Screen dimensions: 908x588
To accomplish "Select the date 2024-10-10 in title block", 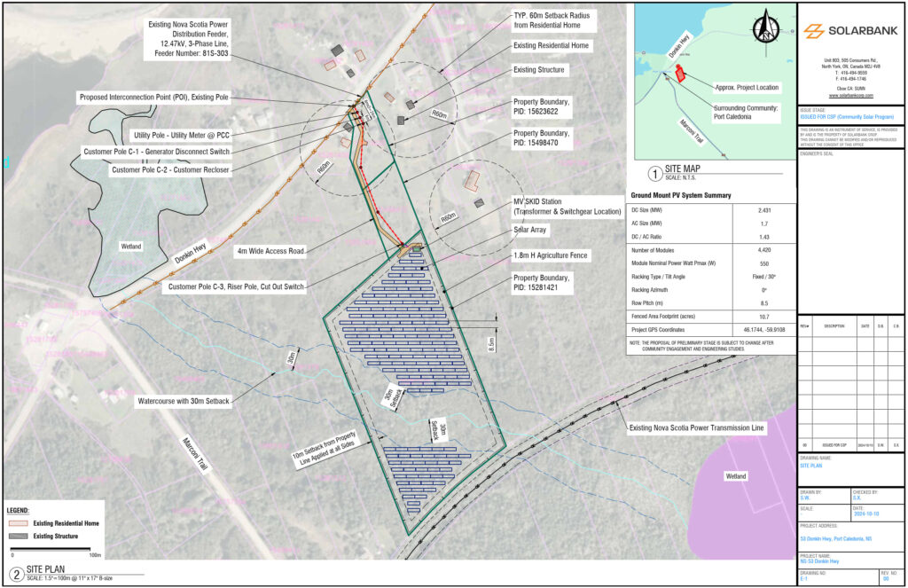I will tap(866, 514).
